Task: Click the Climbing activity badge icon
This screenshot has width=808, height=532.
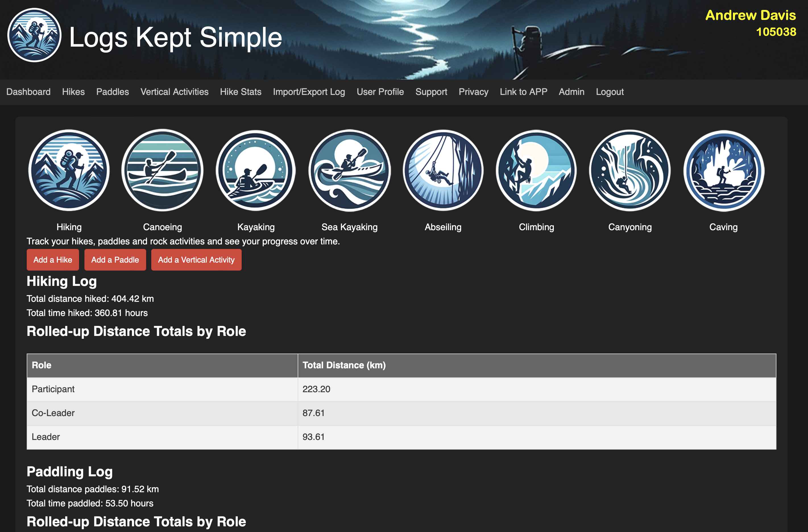Action: 536,170
